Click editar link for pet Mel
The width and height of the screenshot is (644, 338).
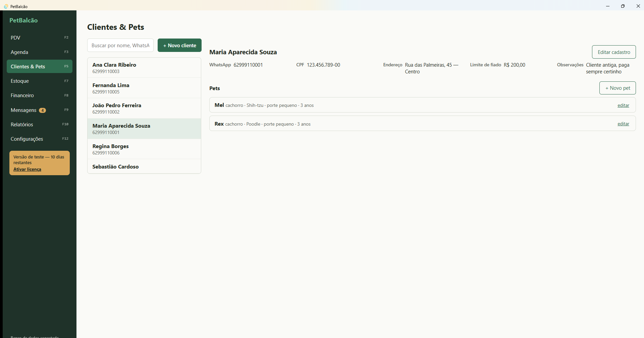coord(623,105)
